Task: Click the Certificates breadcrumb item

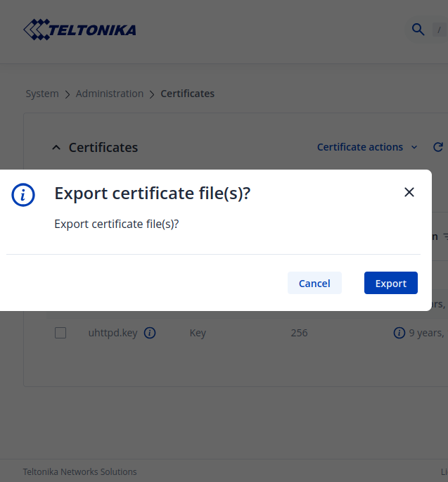Action: click(188, 94)
